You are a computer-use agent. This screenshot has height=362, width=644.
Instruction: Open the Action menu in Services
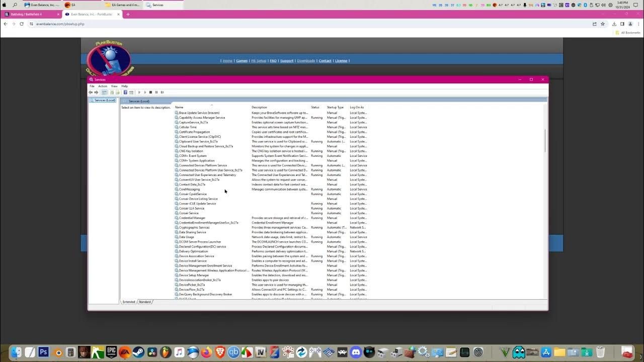coord(103,86)
